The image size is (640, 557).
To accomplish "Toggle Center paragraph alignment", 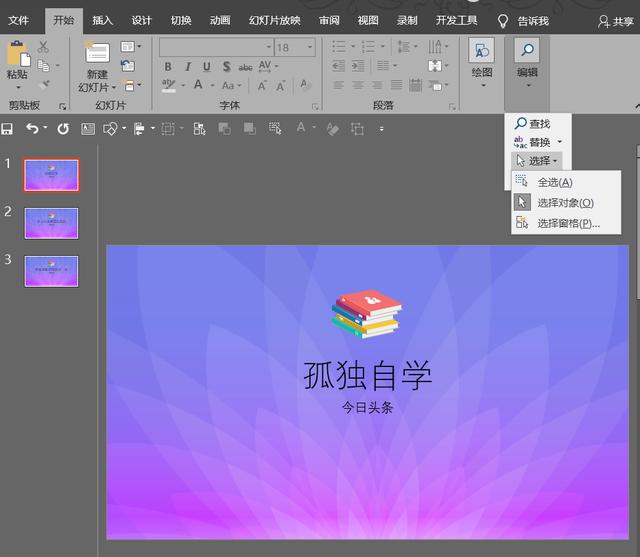I will click(358, 85).
